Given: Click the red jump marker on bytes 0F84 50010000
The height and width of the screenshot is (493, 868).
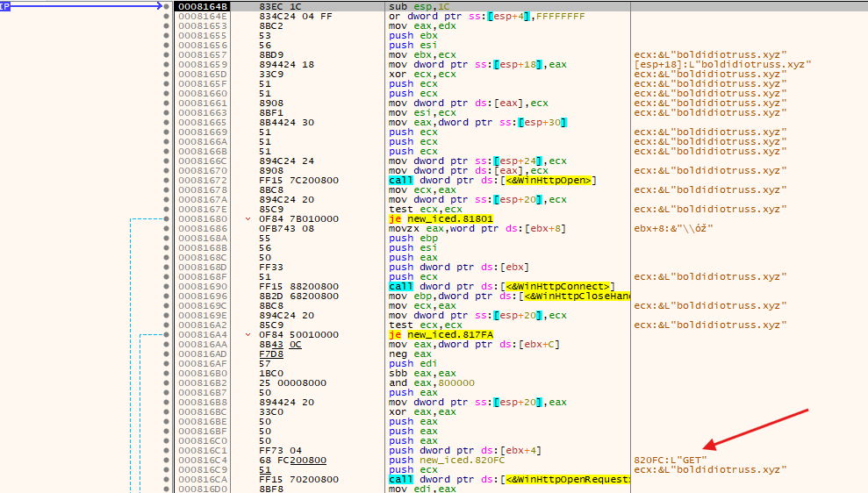Looking at the screenshot, I should coord(248,335).
